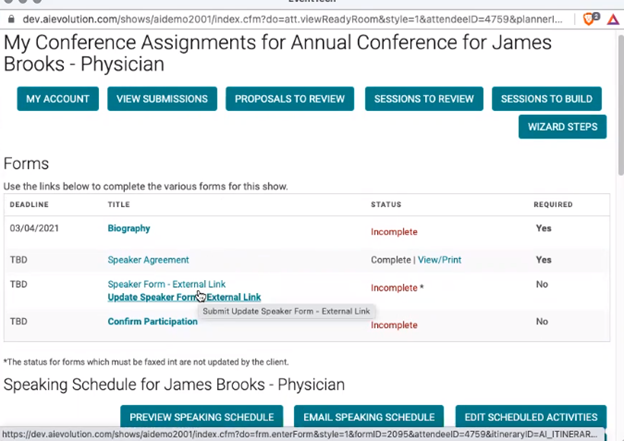Click Email Speaking Schedule button
The height and width of the screenshot is (441, 624).
pos(368,417)
